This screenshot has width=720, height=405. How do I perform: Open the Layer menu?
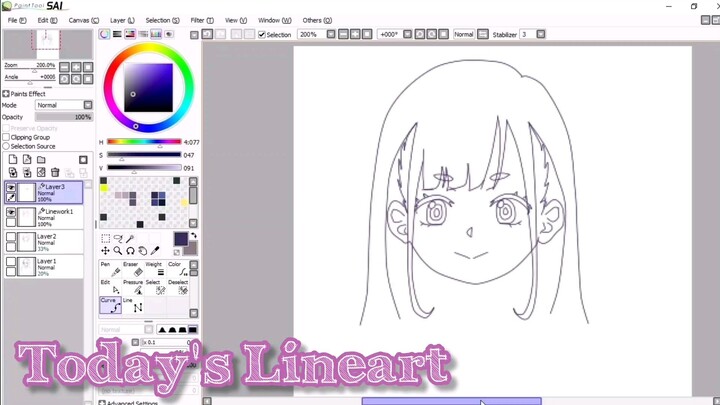click(x=122, y=20)
